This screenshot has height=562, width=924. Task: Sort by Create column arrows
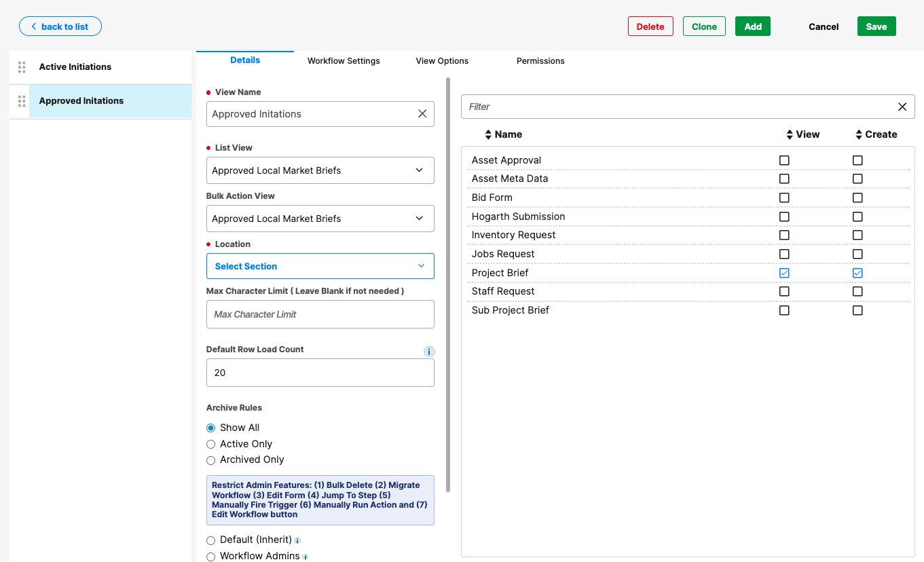click(x=859, y=134)
